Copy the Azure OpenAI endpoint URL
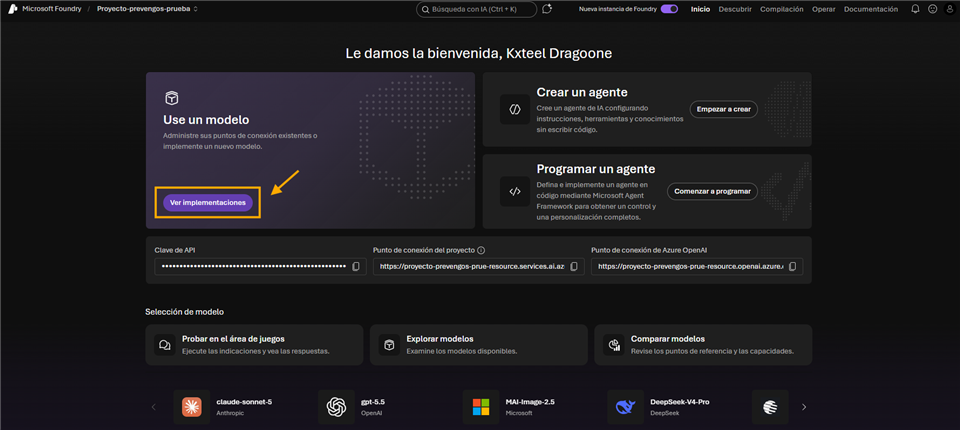The width and height of the screenshot is (960, 430). [x=792, y=266]
